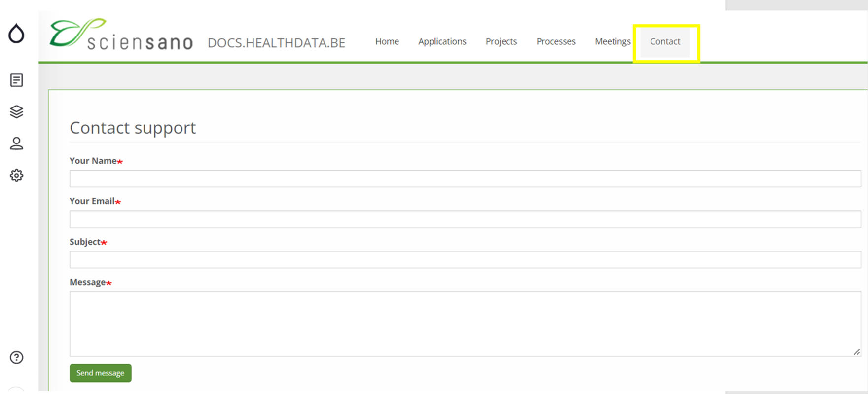
Task: Navigate to the Projects menu item
Action: pos(501,42)
